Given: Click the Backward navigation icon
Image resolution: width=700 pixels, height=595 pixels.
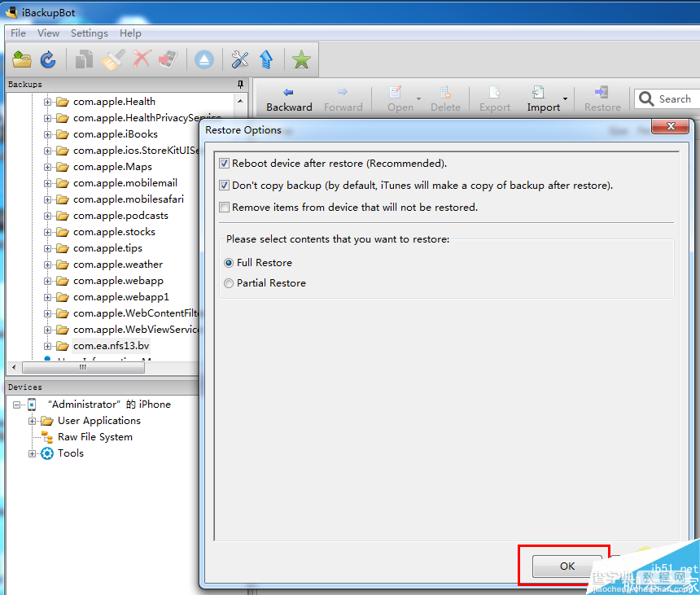Looking at the screenshot, I should [x=288, y=93].
